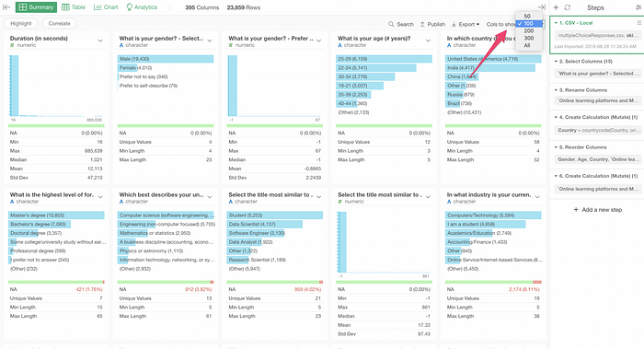Screen dimensions: 644x349
Task: Choose 200 in the columns-to-show list
Action: click(x=529, y=30)
